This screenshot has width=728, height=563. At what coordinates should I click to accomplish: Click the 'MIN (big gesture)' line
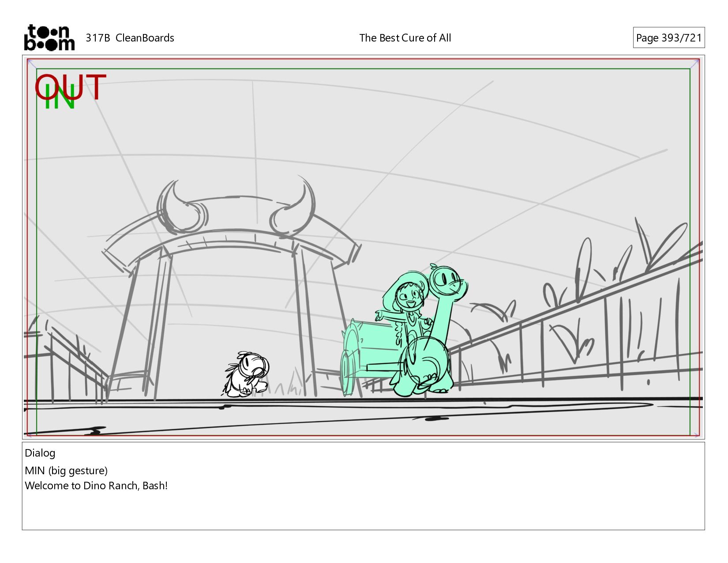66,471
